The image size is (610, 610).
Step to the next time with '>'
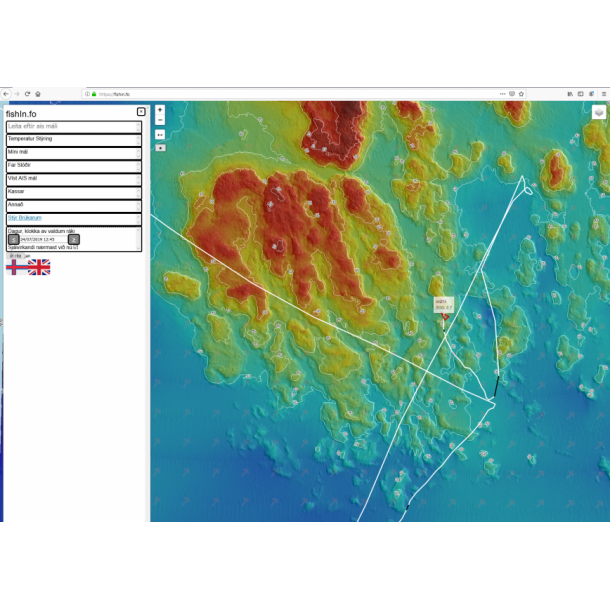point(73,239)
